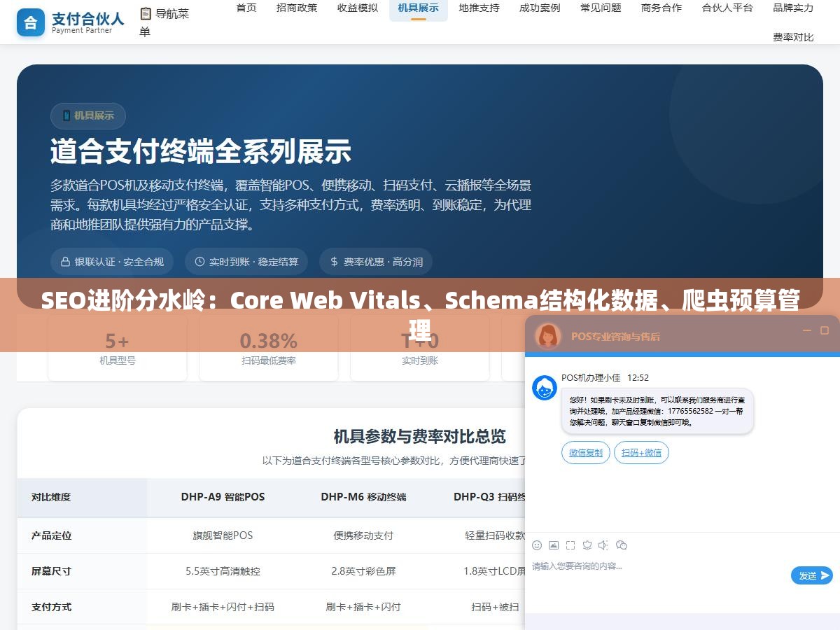840x630 pixels.
Task: Go to 首页 in the navigation
Action: tap(246, 8)
